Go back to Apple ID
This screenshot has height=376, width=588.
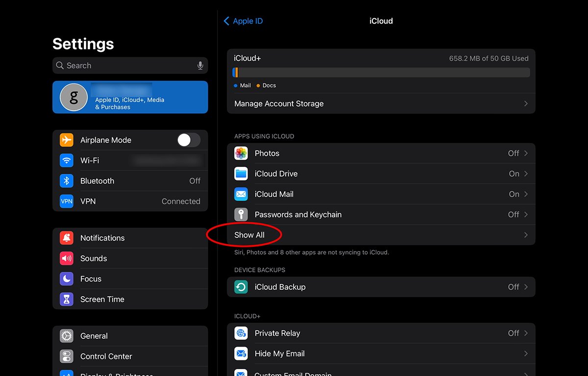tap(244, 21)
